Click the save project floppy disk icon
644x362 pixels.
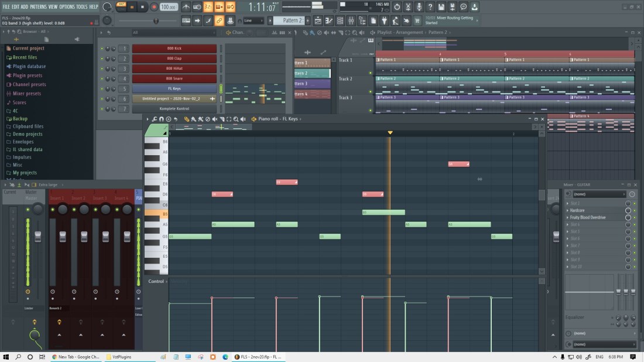pos(441,7)
